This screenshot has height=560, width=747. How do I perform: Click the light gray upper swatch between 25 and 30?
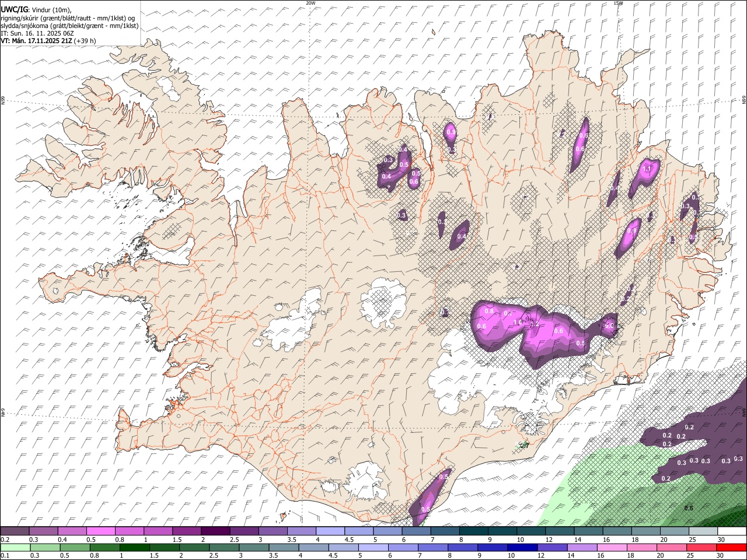703,531
